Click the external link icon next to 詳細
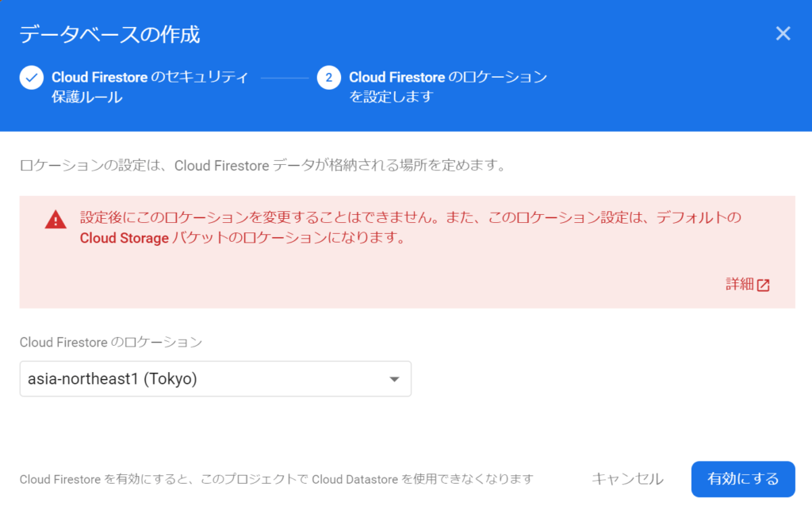This screenshot has height=514, width=812. [764, 285]
